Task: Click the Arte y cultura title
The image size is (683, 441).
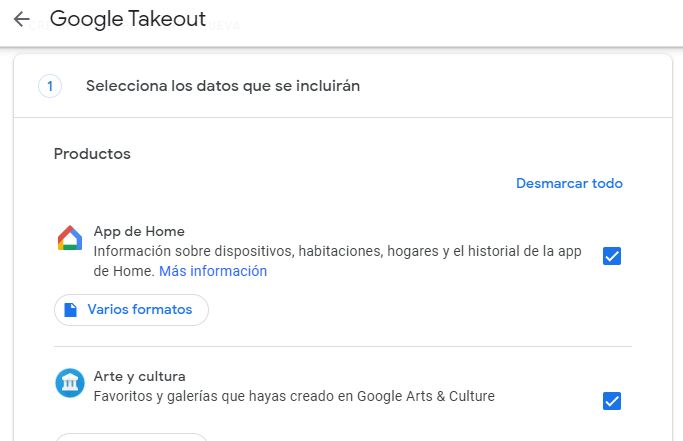Action: point(139,376)
